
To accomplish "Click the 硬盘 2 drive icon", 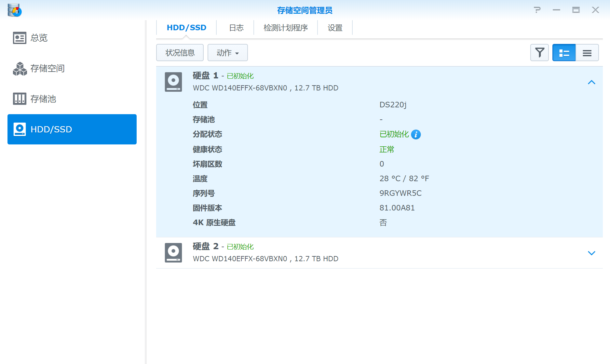I will point(173,252).
